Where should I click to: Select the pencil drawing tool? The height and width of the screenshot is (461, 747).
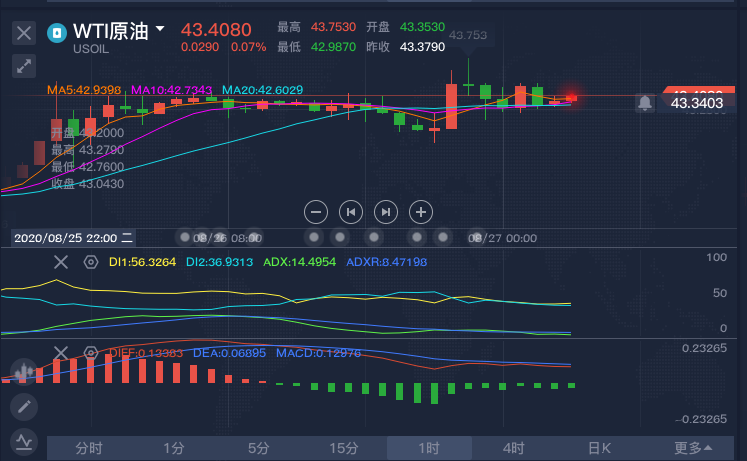point(24,407)
